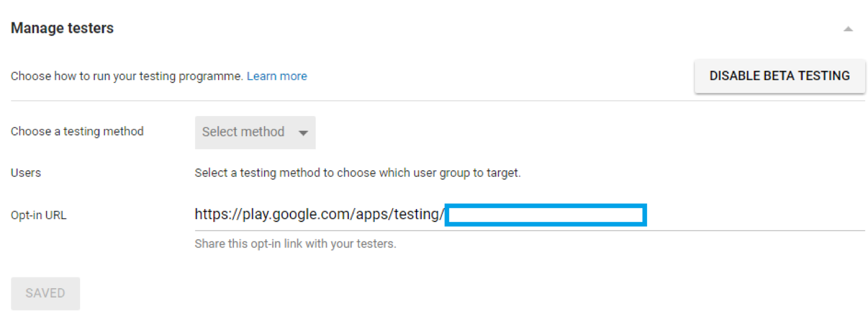The width and height of the screenshot is (868, 314).
Task: Click the https://play.google.com/apps/testing/ URL text
Action: (319, 214)
